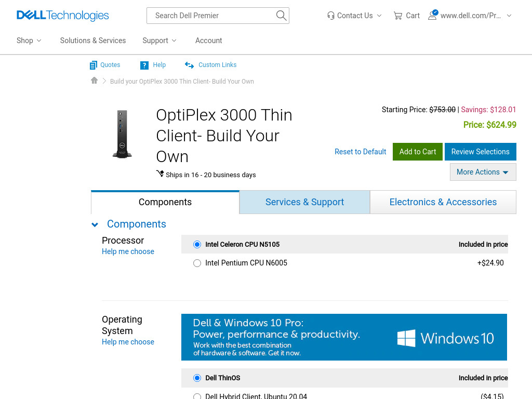This screenshot has height=399, width=532.
Task: Click the OptiPlex 3000 product thumbnail
Action: tap(122, 134)
